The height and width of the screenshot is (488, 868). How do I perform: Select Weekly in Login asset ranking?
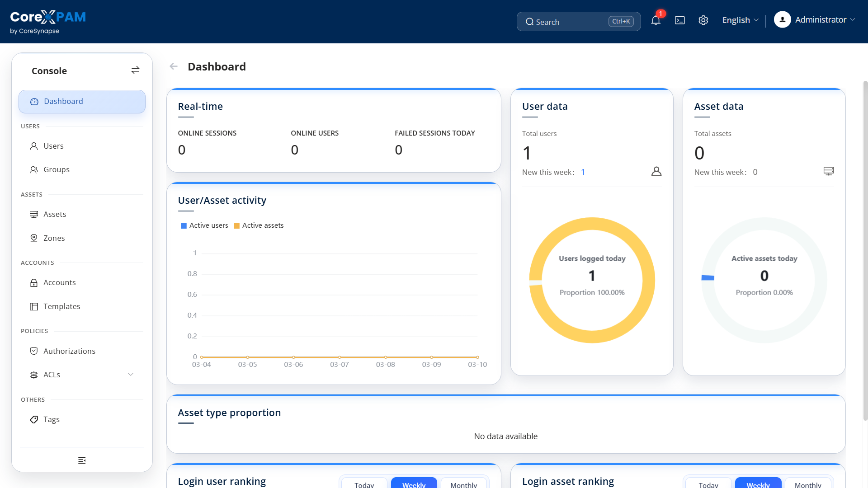click(758, 483)
